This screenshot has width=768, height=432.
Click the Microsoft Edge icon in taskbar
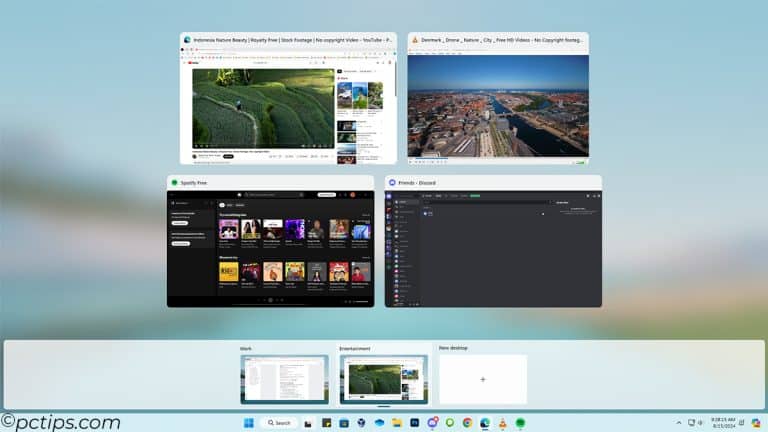[485, 423]
